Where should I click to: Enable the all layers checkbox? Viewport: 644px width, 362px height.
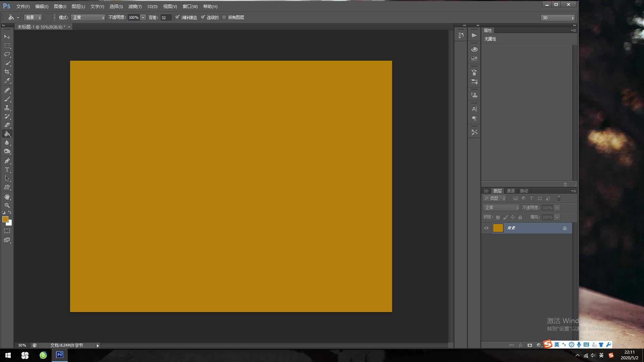(x=224, y=17)
